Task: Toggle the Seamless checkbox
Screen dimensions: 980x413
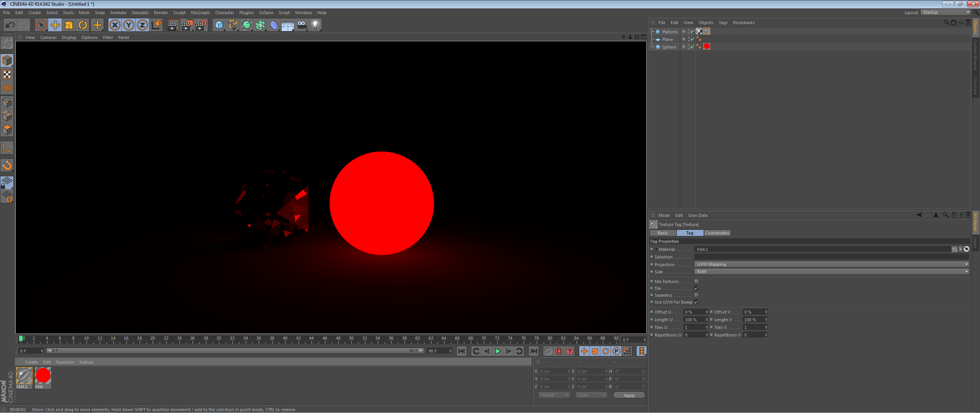Action: tap(696, 295)
